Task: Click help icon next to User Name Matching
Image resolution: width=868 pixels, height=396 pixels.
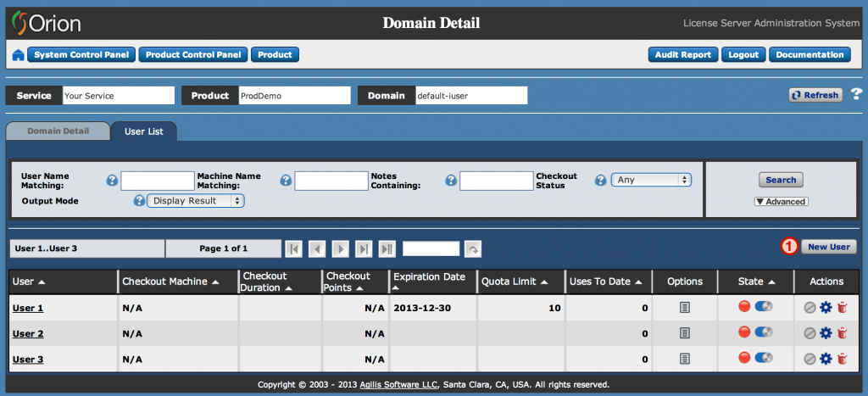Action: pos(112,181)
